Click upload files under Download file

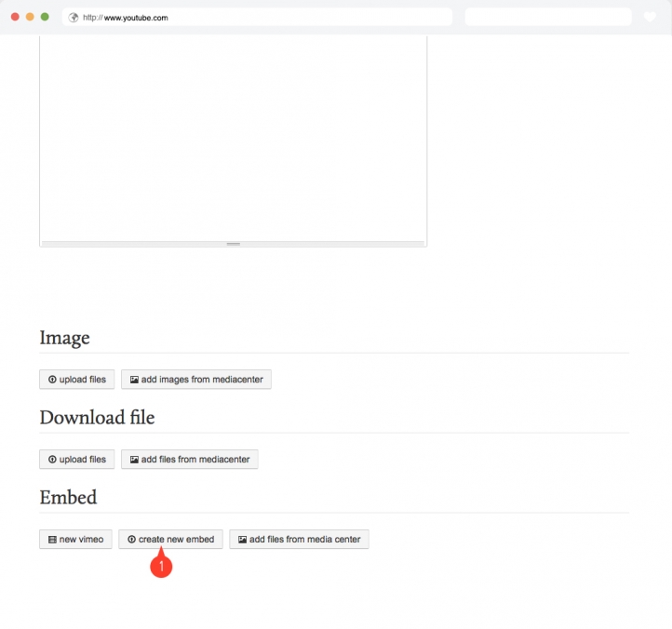76,459
